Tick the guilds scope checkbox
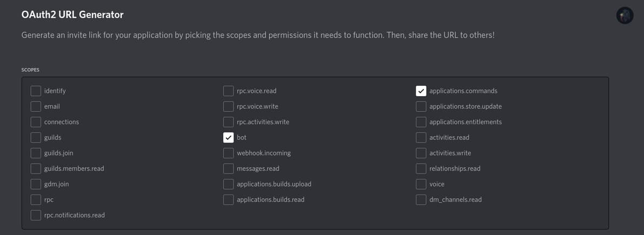Screen dimensions: 644x235 [x=36, y=138]
